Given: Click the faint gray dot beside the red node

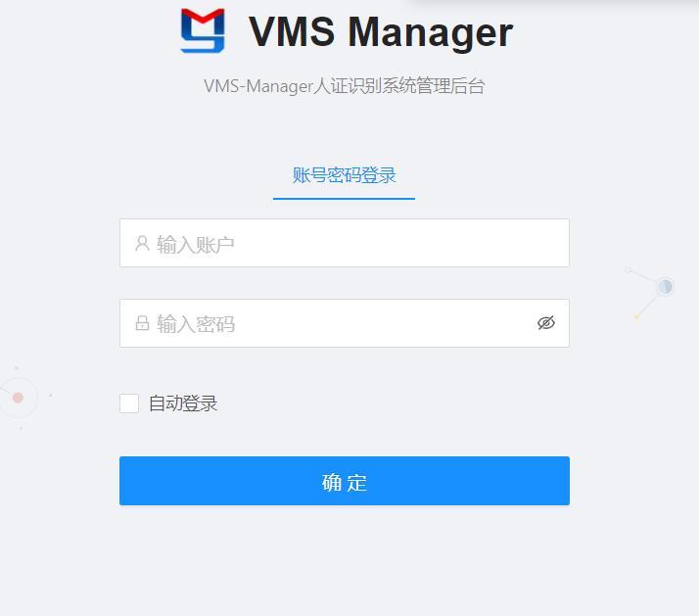Looking at the screenshot, I should [x=50, y=396].
